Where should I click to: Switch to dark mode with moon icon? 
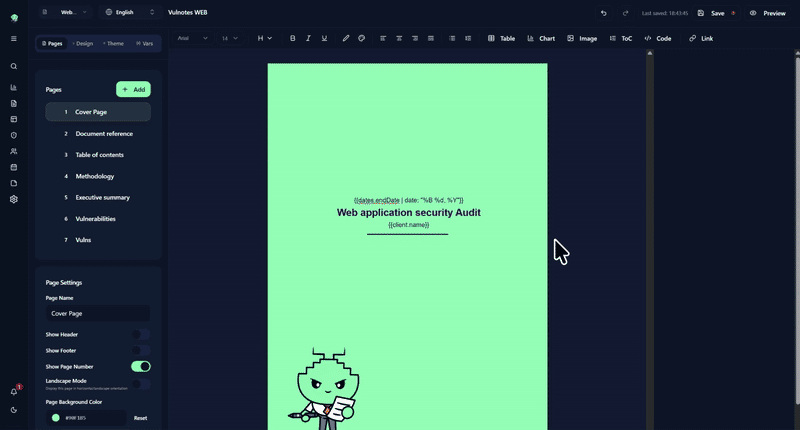tap(14, 410)
